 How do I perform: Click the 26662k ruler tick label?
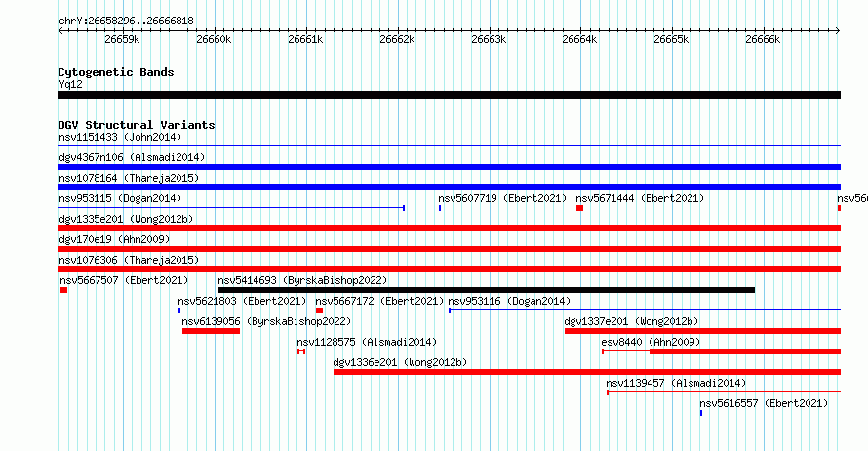pos(397,39)
